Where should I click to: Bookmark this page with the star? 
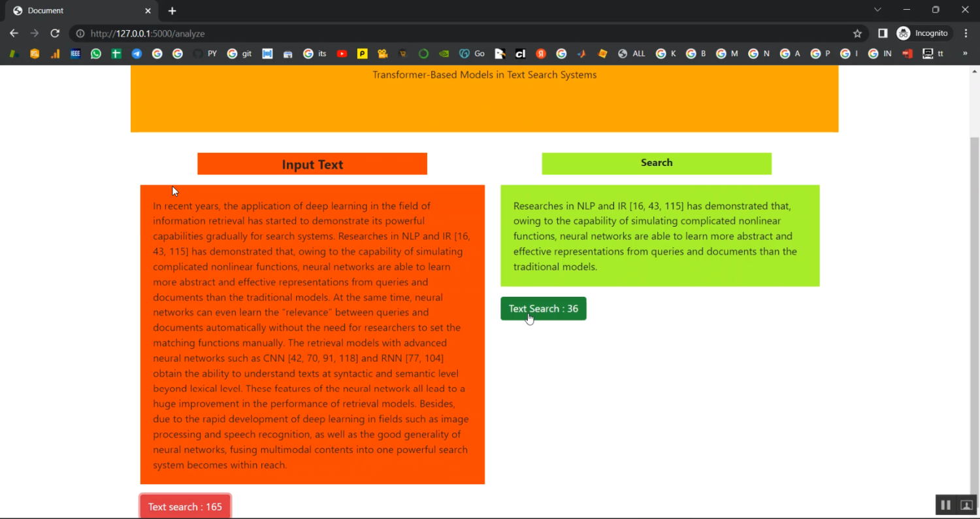click(857, 33)
